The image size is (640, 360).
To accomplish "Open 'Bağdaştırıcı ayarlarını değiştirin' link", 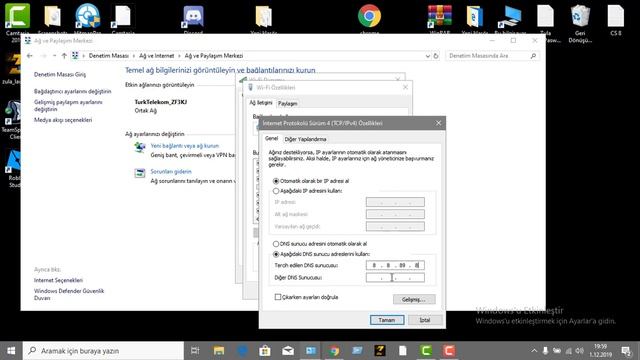I will click(73, 91).
